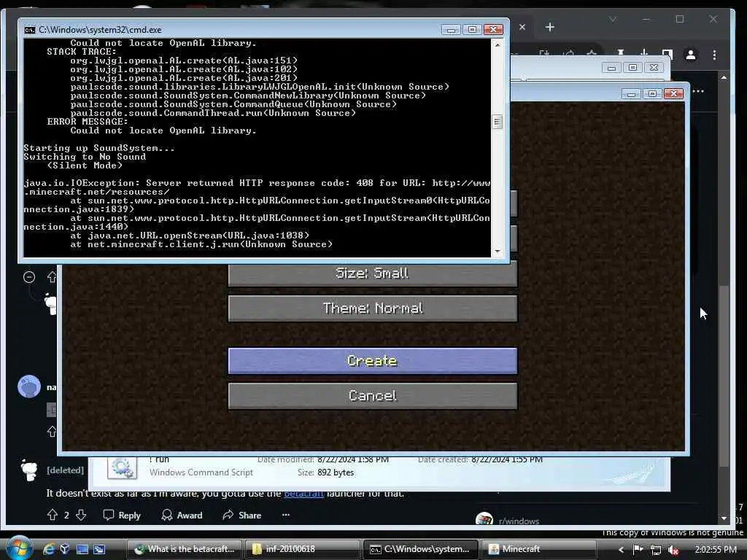Open the Windows Start menu
Screen dimensions: 747x560
[x=19, y=548]
